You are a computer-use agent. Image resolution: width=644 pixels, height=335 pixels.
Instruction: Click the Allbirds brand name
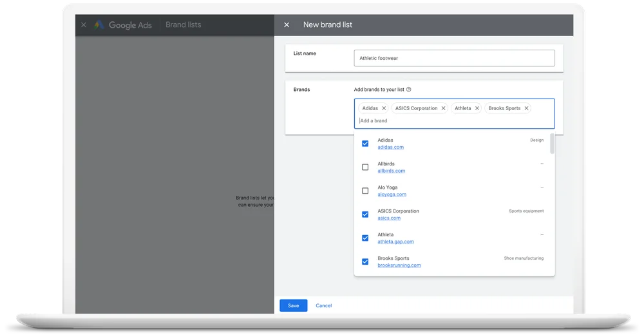coord(386,164)
